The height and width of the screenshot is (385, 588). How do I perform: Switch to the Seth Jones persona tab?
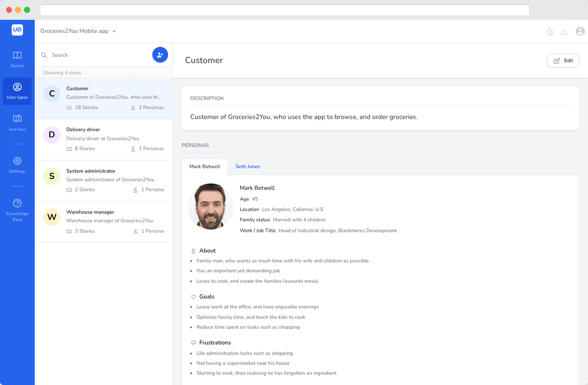[247, 166]
